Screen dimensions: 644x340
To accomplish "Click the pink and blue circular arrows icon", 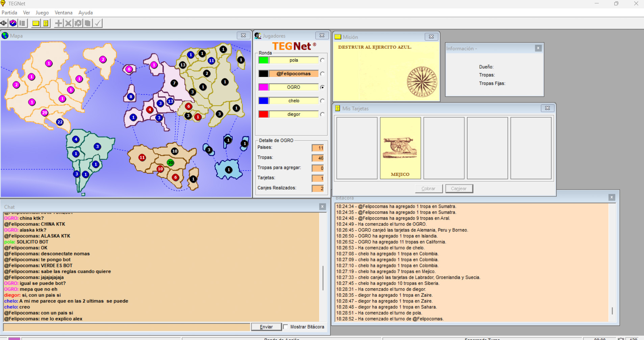I will [13, 23].
